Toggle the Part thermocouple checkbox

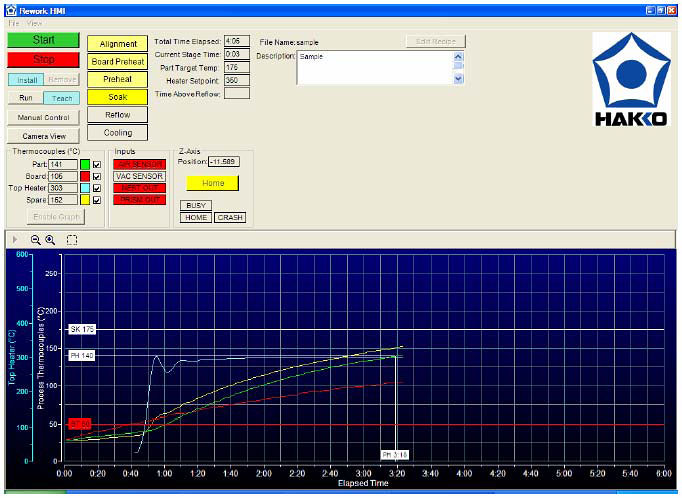click(x=97, y=164)
